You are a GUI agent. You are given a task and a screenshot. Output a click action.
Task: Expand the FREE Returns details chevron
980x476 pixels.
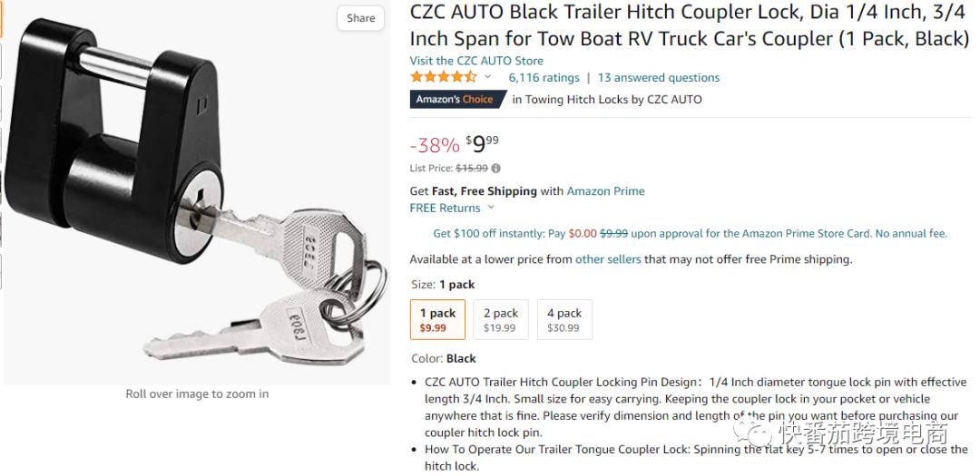(492, 208)
